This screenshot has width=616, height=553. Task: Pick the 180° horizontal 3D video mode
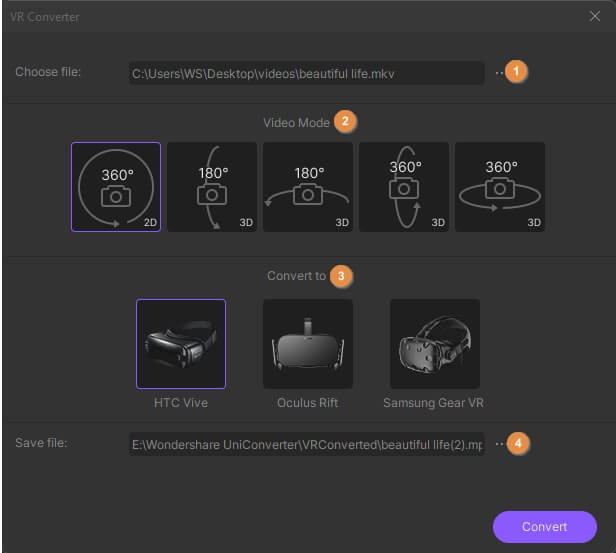point(308,187)
